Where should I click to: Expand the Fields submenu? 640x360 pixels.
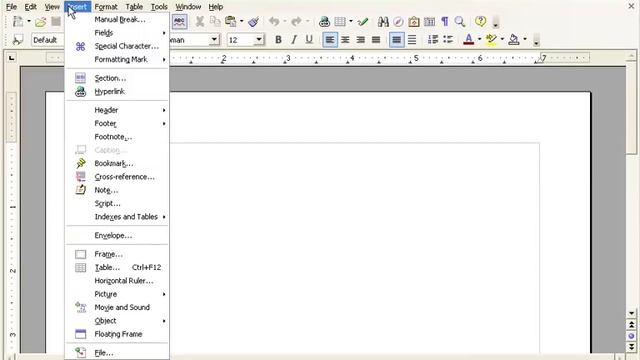[x=117, y=33]
